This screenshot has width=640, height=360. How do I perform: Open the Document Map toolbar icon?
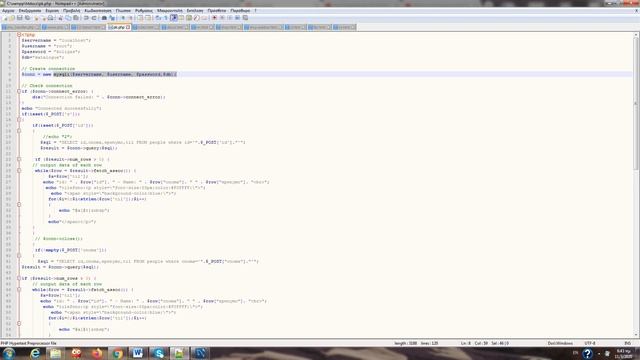point(189,18)
